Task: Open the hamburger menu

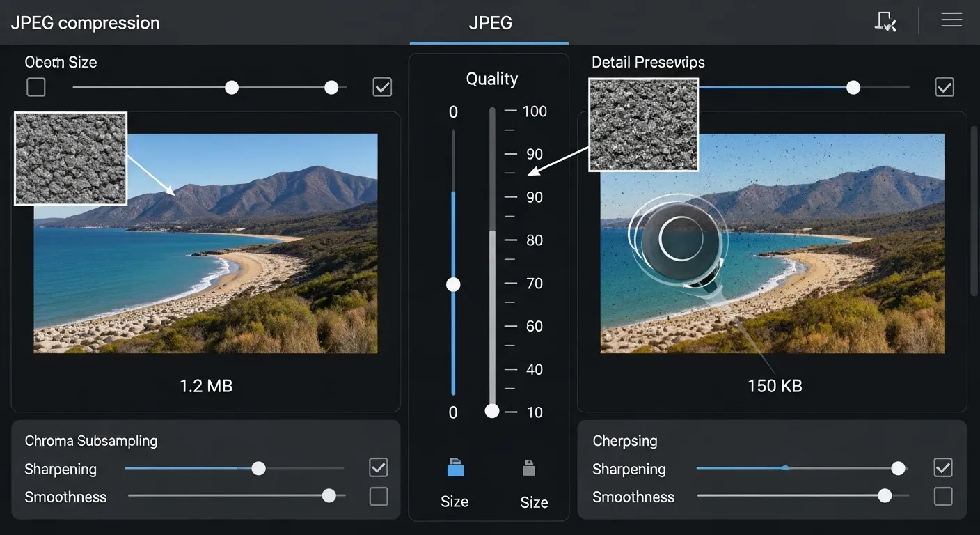Action: click(x=951, y=20)
